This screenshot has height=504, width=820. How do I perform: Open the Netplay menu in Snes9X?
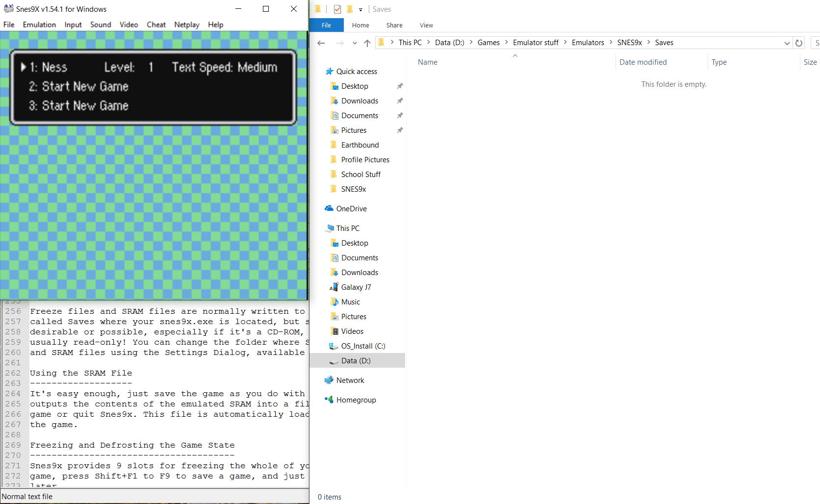(x=187, y=25)
